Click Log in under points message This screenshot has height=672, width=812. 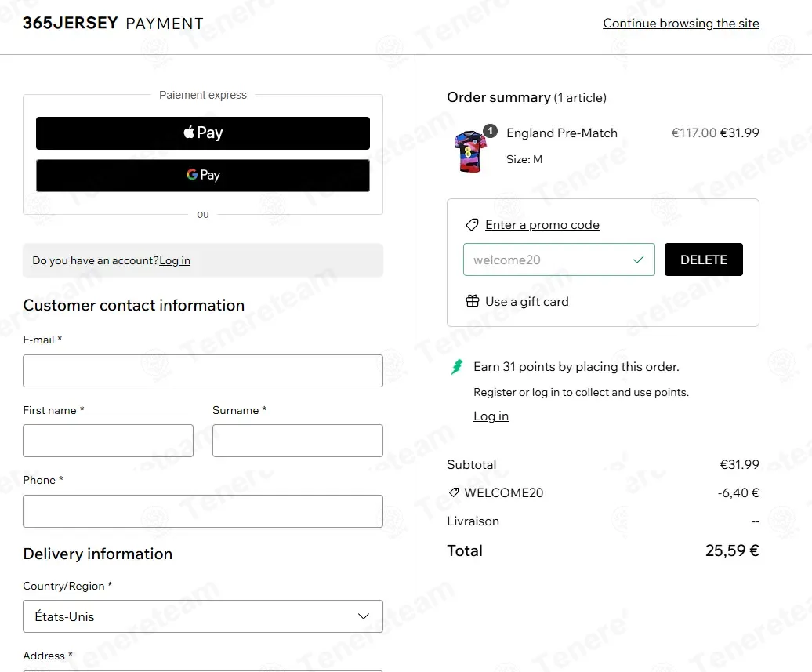click(x=491, y=416)
